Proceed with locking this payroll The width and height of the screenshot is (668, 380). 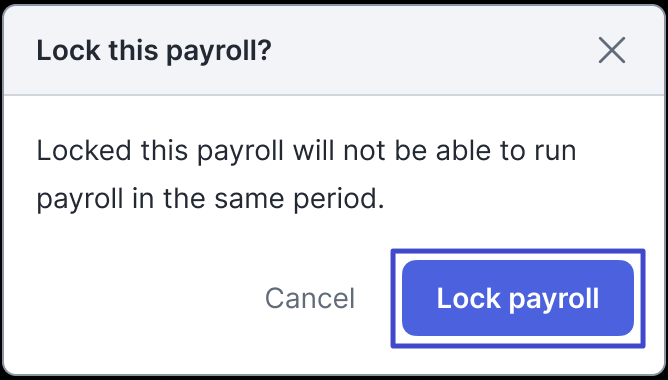click(518, 298)
